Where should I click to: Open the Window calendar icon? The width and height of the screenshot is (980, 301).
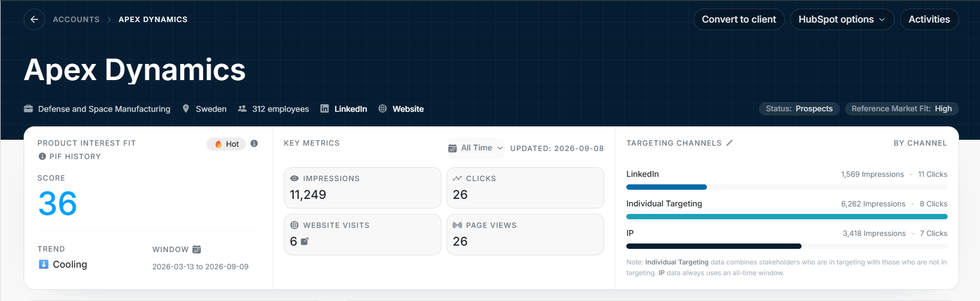(197, 249)
